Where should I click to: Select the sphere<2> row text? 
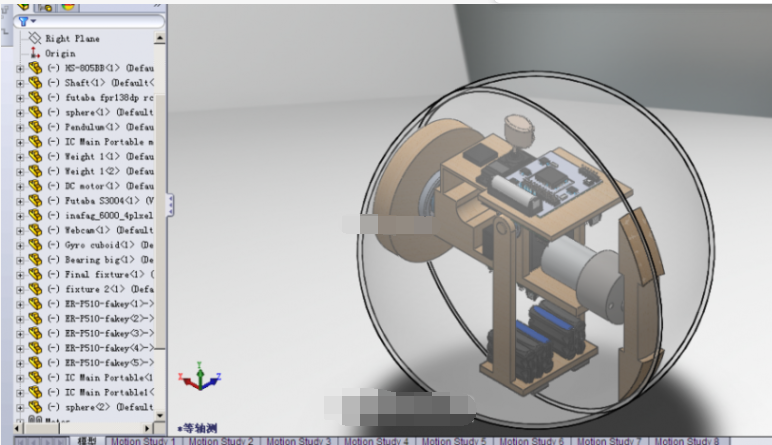click(100, 407)
